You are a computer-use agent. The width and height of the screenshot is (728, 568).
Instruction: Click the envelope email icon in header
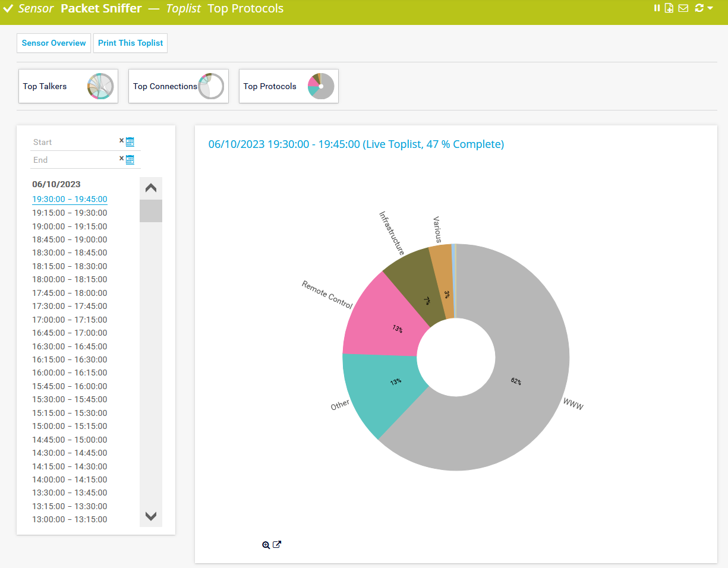pos(683,8)
